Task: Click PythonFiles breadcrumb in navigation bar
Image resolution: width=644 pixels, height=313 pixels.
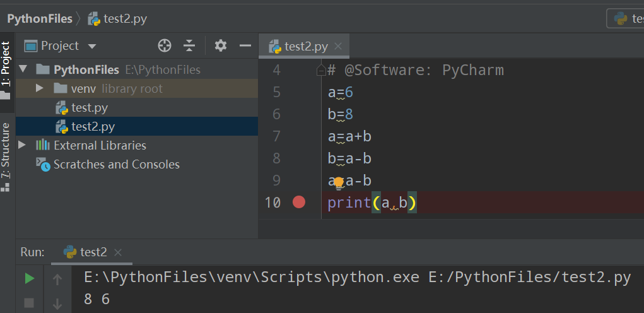Action: point(40,18)
